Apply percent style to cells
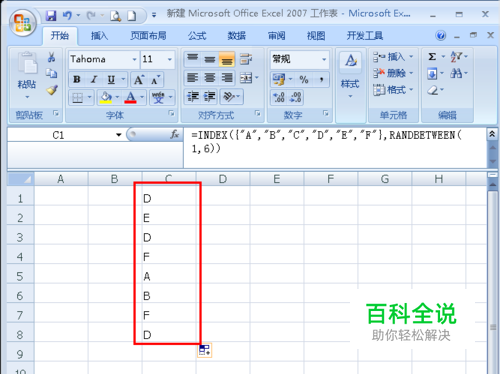Viewport: 500px width, 374px height. [x=304, y=79]
